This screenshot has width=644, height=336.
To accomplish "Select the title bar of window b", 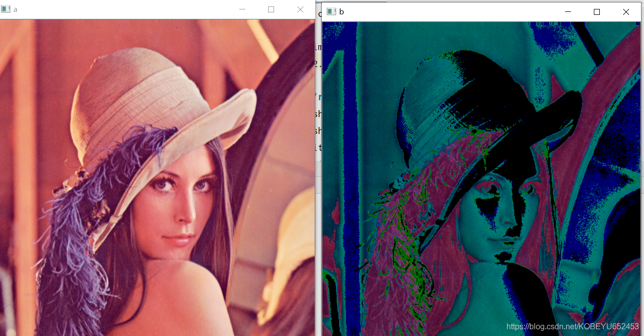I will pos(447,12).
